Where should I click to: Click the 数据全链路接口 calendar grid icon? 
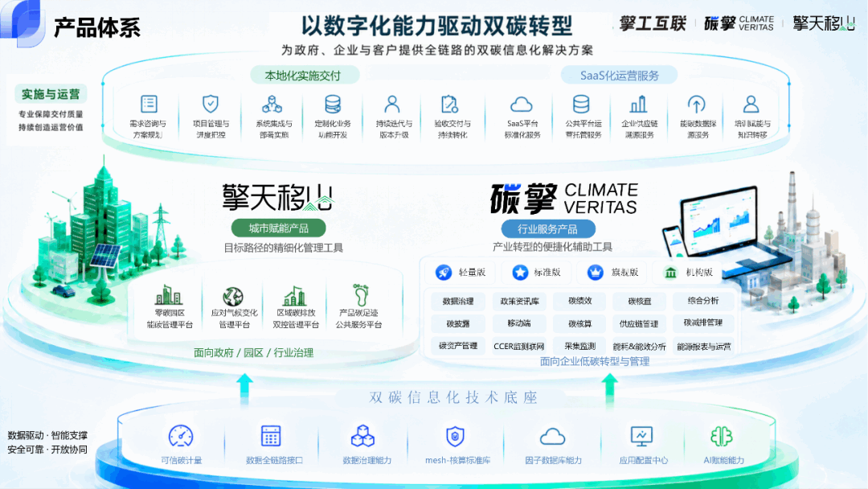[271, 436]
